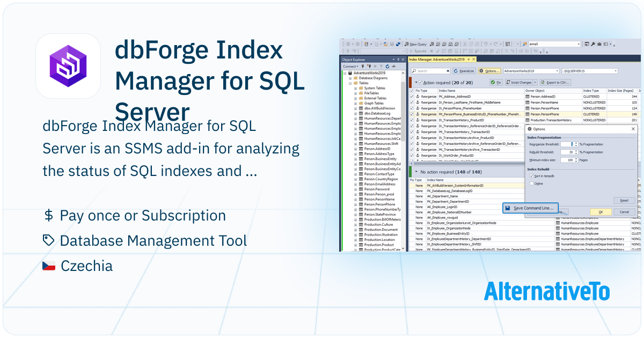Click Reset in the Options dialog

coord(624,201)
